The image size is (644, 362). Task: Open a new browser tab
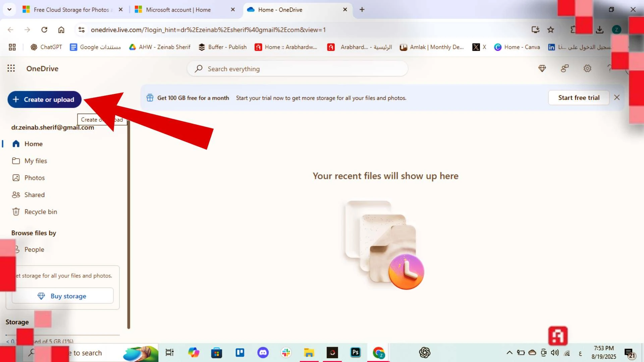pyautogui.click(x=362, y=10)
